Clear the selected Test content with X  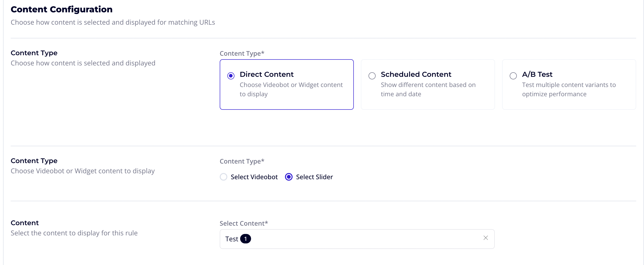[485, 238]
